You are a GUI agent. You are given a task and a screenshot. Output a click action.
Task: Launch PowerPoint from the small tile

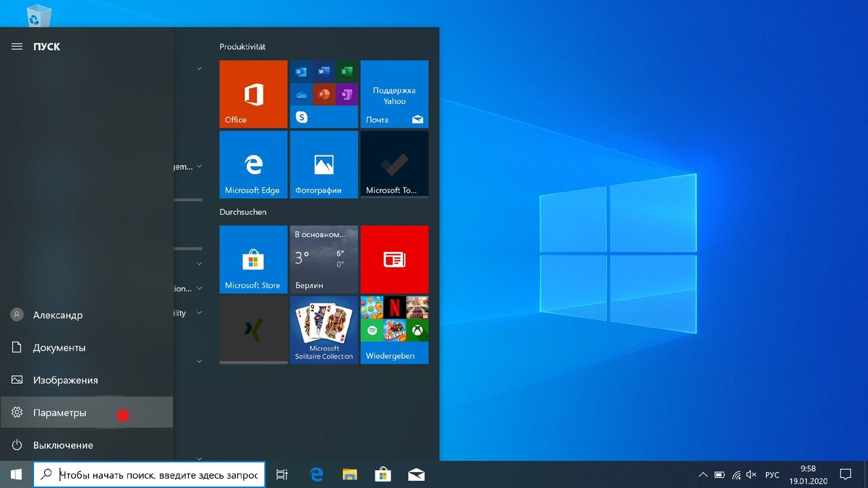[x=324, y=94]
